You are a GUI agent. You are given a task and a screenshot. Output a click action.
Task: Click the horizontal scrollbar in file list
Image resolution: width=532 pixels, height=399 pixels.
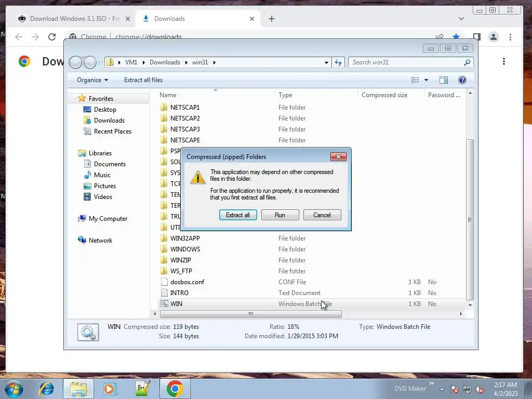(251, 314)
